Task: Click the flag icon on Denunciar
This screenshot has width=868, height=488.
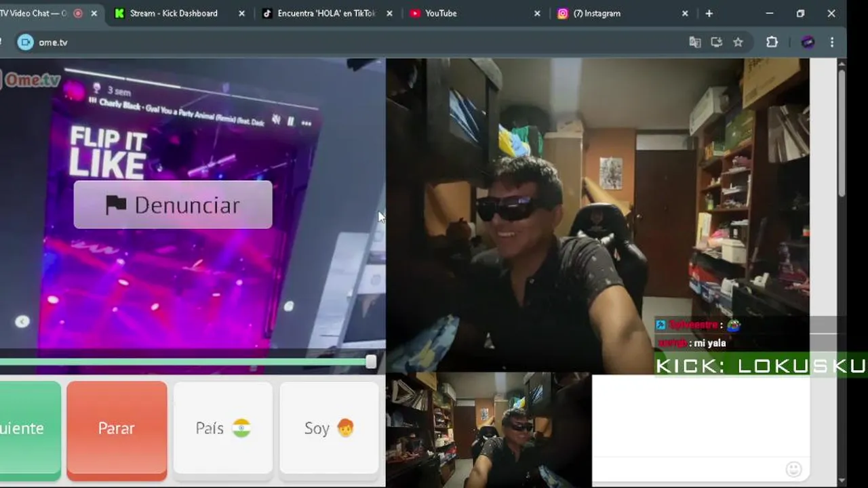Action: tap(116, 205)
